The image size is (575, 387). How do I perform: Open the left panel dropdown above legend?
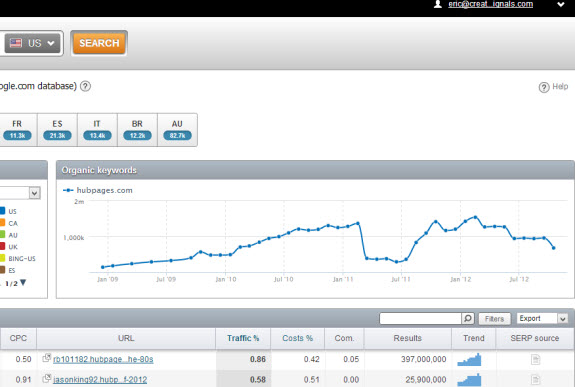coord(34,193)
